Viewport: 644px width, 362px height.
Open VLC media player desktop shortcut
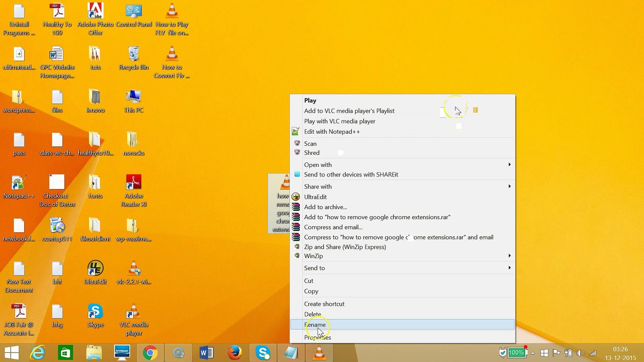tap(133, 320)
